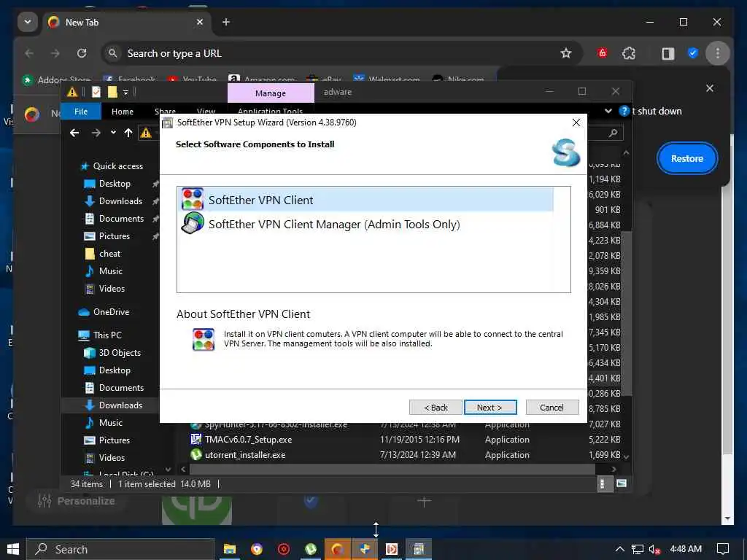Select utorrent_installer.exe file
This screenshot has height=560, width=747.
(245, 455)
